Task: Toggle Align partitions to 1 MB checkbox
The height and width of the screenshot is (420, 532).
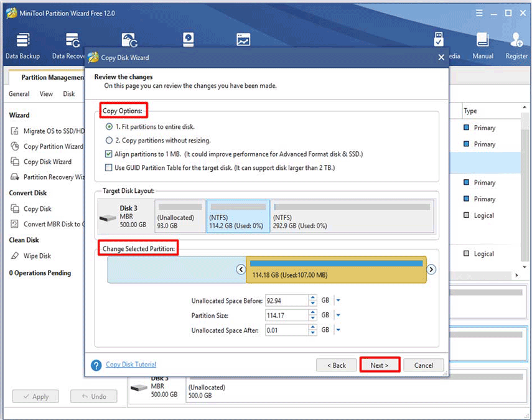Action: [108, 154]
